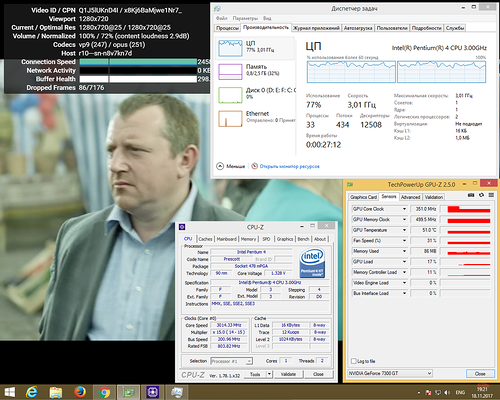The width and height of the screenshot is (500, 400).
Task: Click GPU-Z title bar app icon
Action: [x=350, y=184]
